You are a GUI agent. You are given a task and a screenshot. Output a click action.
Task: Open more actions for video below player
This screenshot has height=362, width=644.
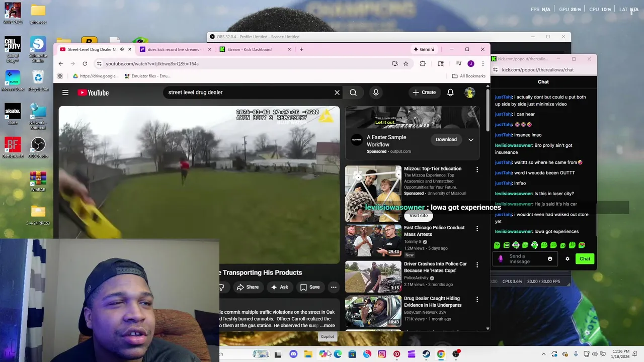tap(334, 287)
